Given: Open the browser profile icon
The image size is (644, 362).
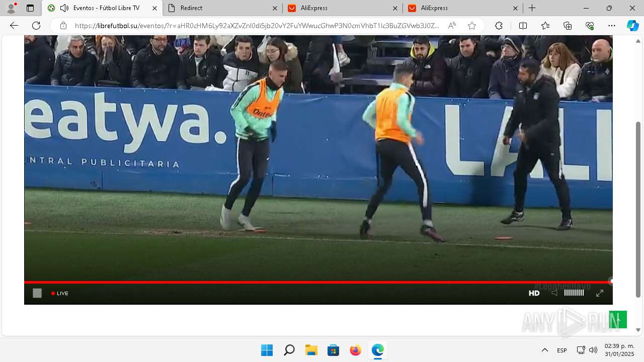Looking at the screenshot, I should 11,8.
